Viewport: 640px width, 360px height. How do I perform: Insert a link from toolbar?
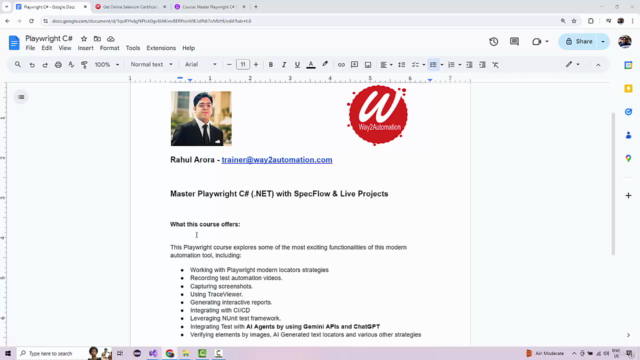coord(341,65)
